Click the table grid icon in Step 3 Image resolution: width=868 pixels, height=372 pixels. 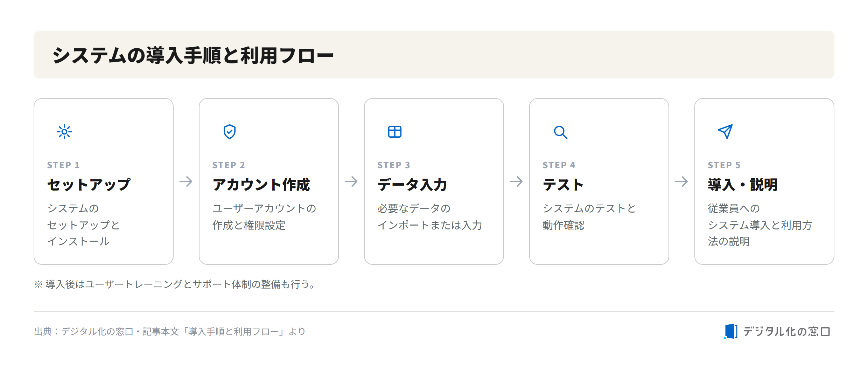[395, 132]
